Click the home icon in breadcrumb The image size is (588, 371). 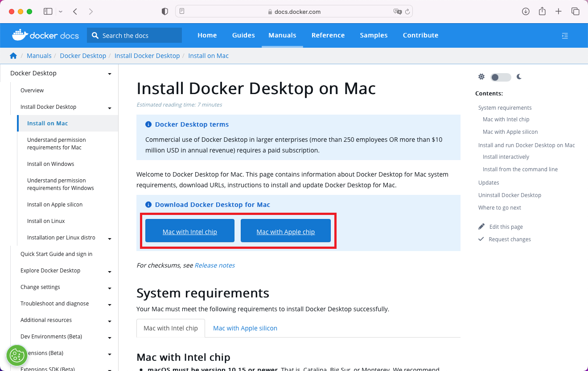click(x=13, y=56)
